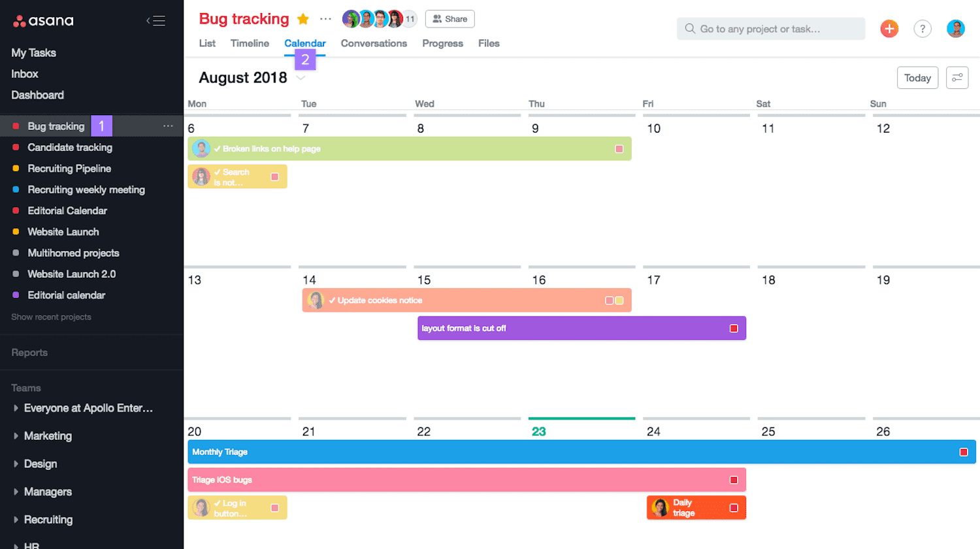Viewport: 980px width, 549px height.
Task: Open the Conversations tab
Action: pos(374,43)
